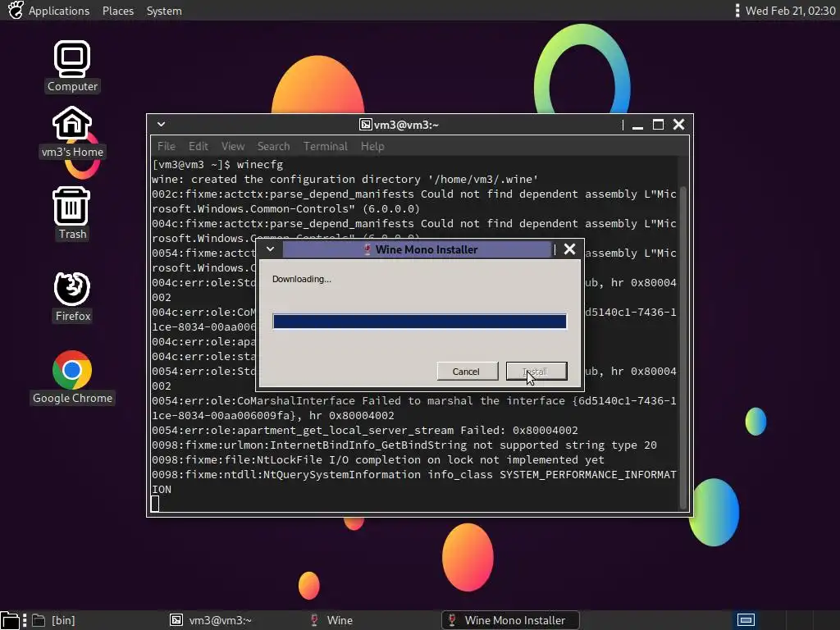Open the terminal Edit menu

(x=199, y=146)
